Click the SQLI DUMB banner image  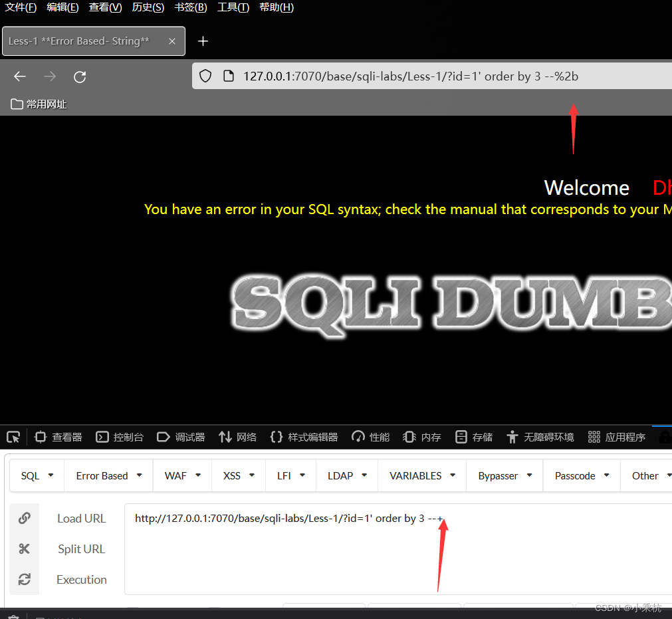(x=451, y=306)
